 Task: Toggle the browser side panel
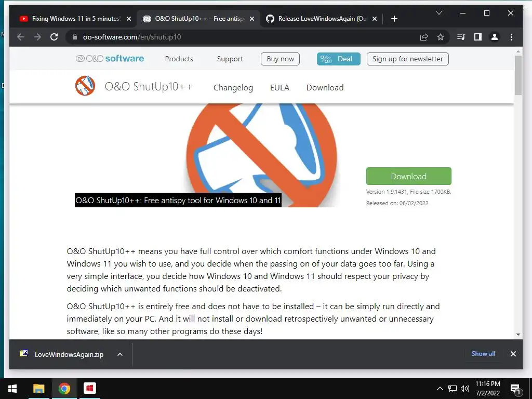point(478,37)
